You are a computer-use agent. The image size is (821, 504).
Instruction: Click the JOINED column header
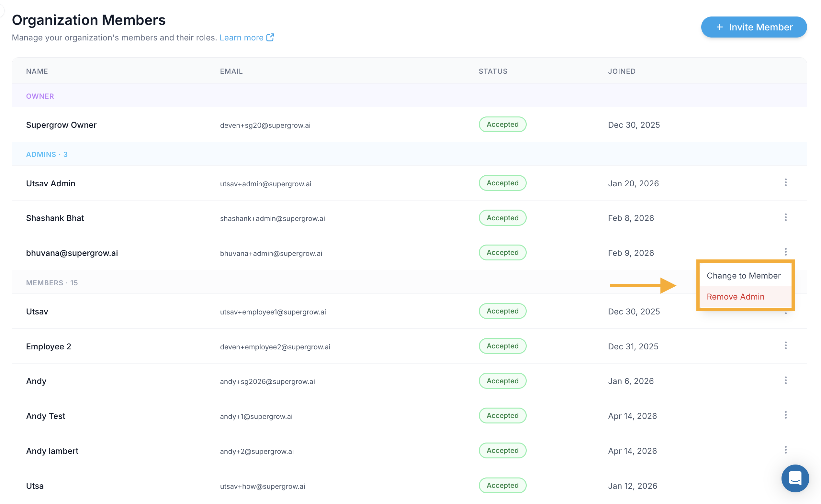(x=622, y=71)
